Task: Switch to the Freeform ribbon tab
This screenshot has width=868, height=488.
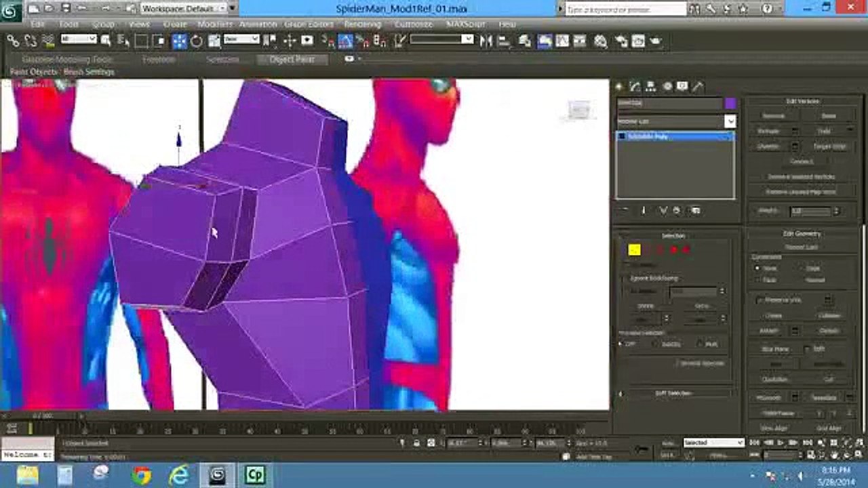Action: click(x=159, y=60)
